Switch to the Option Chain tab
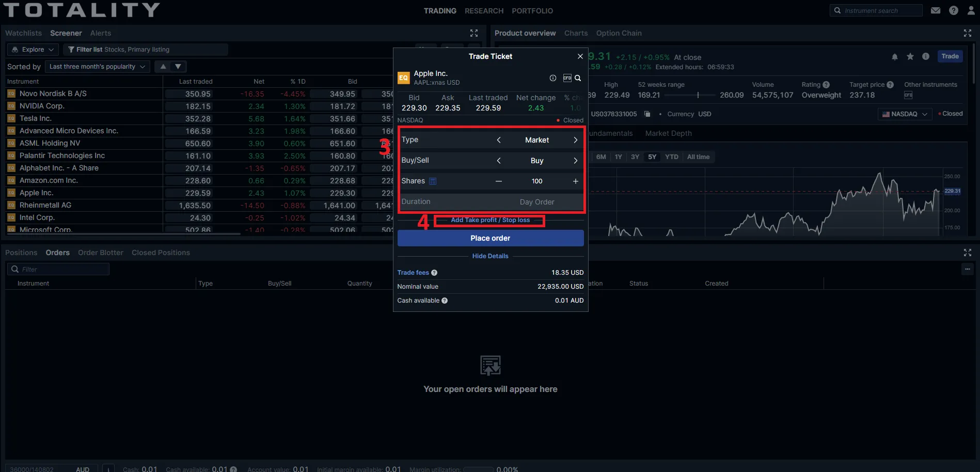The height and width of the screenshot is (472, 980). click(x=619, y=33)
